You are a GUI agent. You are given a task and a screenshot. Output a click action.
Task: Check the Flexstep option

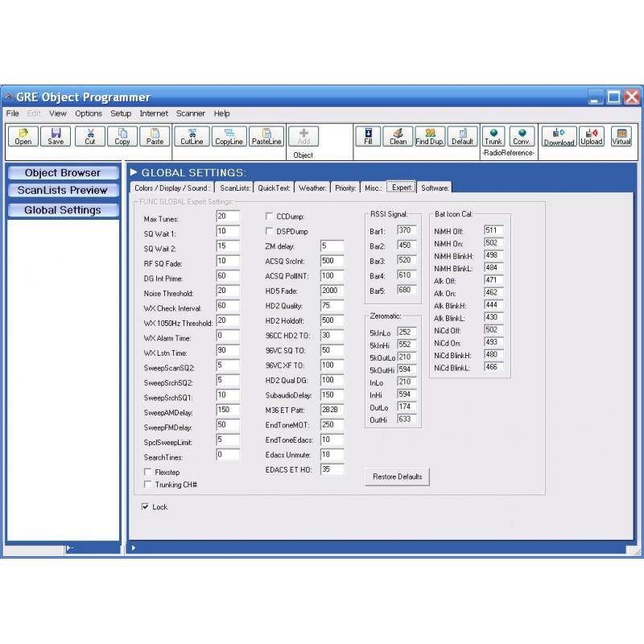point(147,472)
